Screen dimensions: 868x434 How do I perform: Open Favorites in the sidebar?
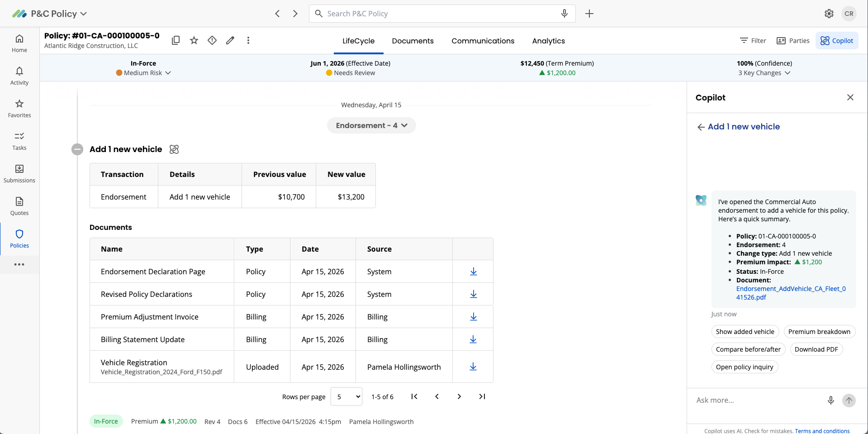pos(19,109)
